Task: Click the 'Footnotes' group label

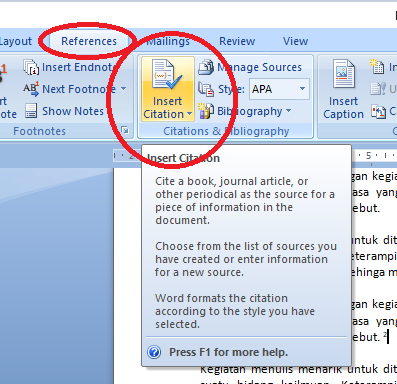Action: (x=40, y=131)
